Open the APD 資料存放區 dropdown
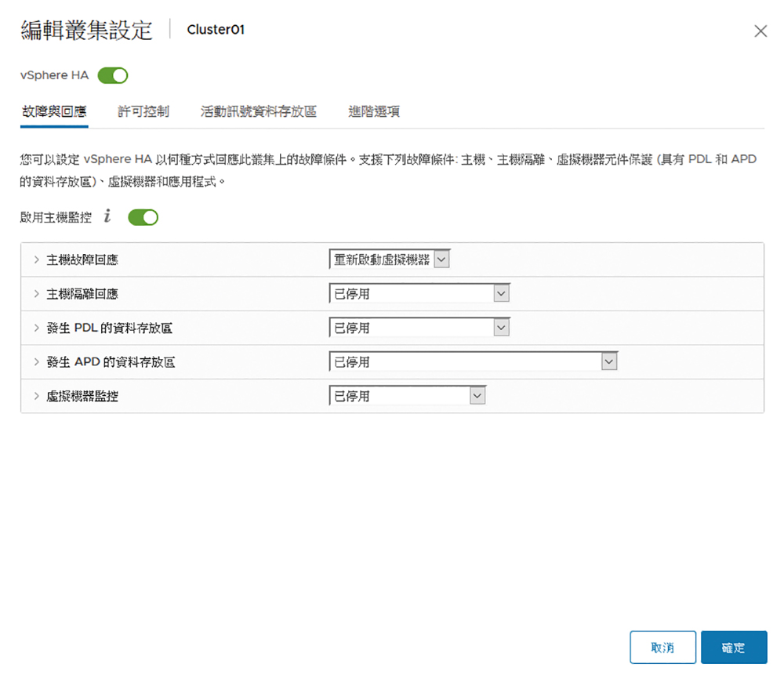The height and width of the screenshot is (675, 784). [474, 361]
